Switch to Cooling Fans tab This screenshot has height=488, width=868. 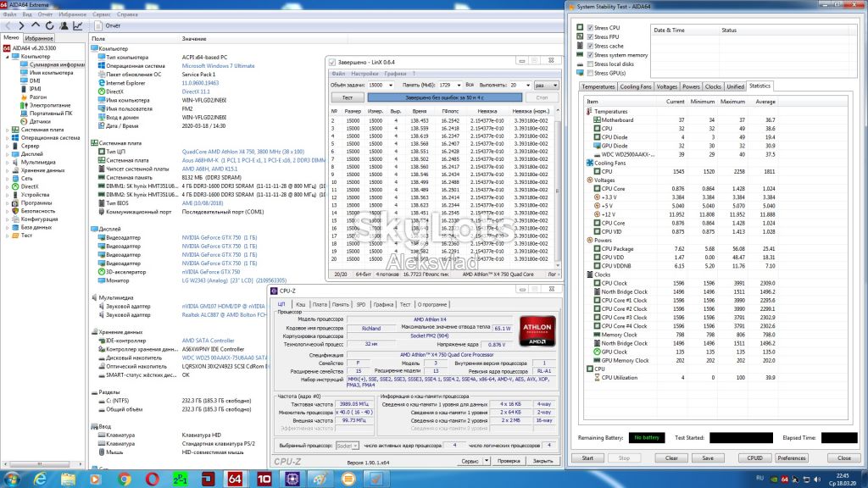point(636,87)
